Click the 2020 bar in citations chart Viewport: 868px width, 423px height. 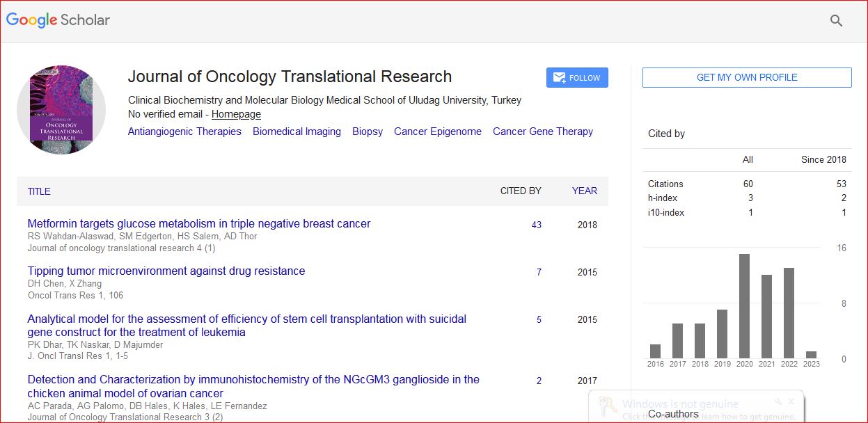tap(744, 306)
